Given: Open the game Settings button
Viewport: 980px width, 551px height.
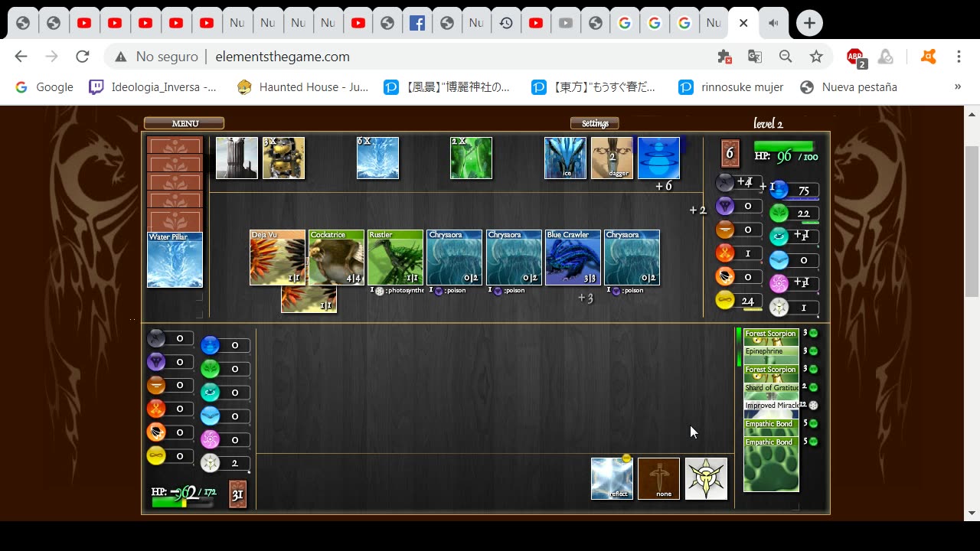Looking at the screenshot, I should coord(595,123).
